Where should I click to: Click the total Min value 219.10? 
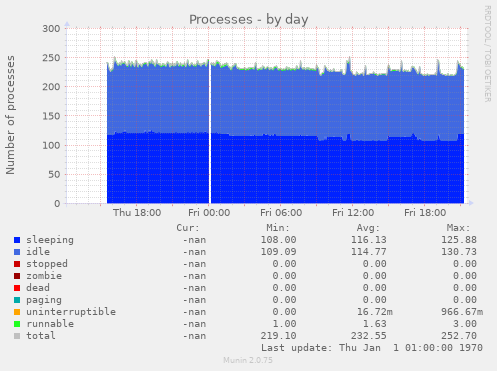pyautogui.click(x=278, y=336)
